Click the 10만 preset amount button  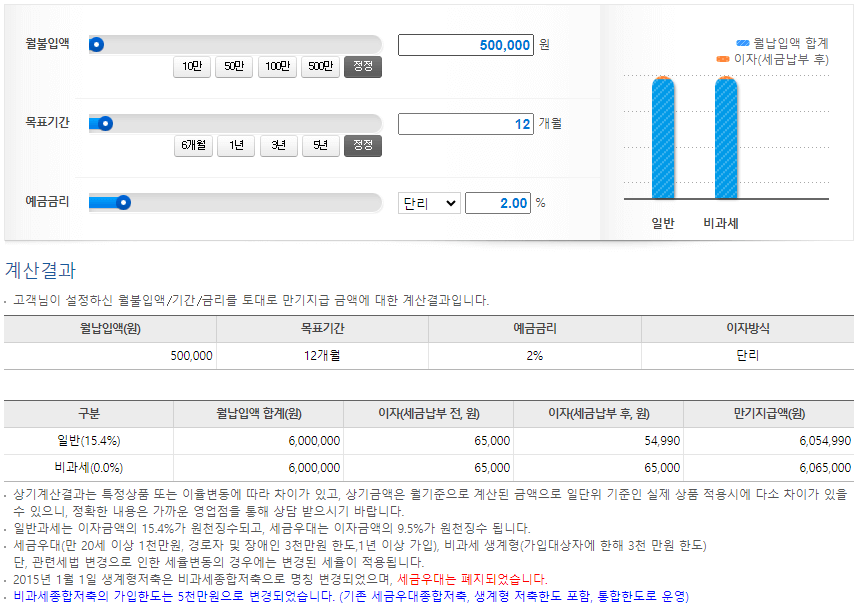point(190,68)
